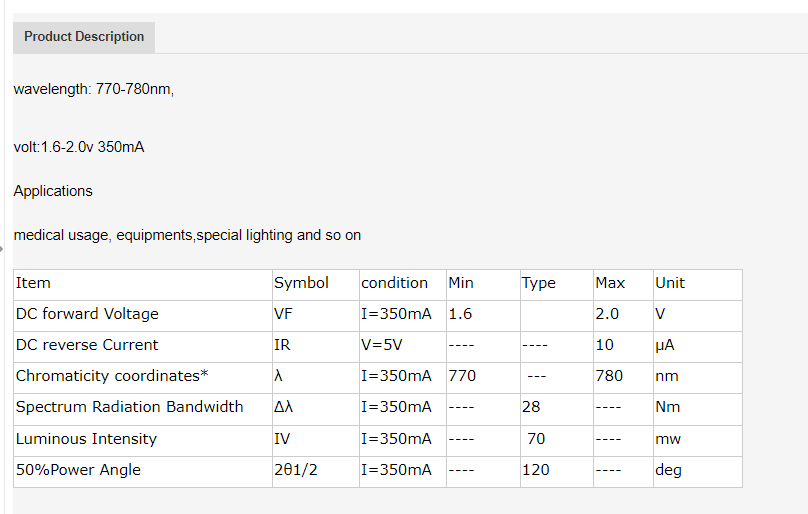Click the Symbol column header
Viewport: 808px width, 514px height.
(316, 285)
